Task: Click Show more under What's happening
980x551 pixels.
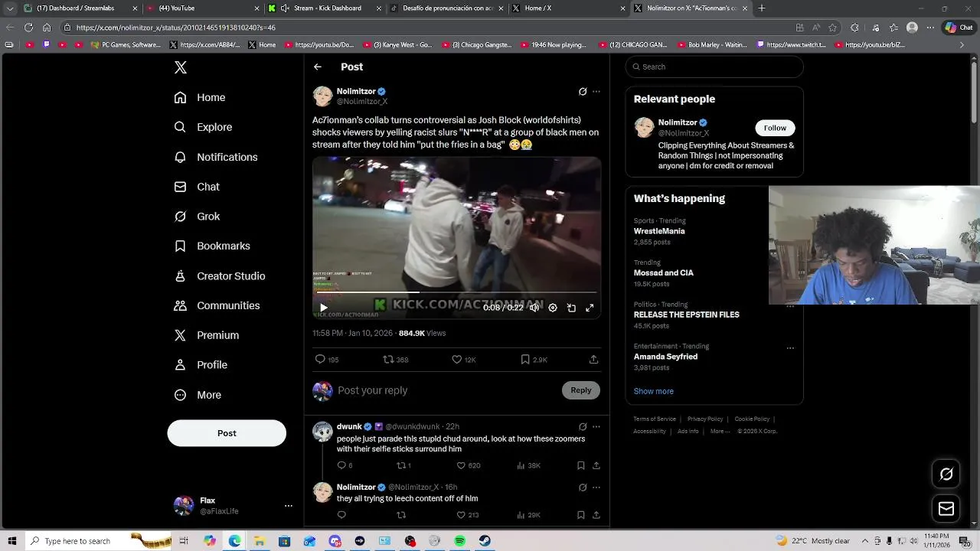Action: 654,391
